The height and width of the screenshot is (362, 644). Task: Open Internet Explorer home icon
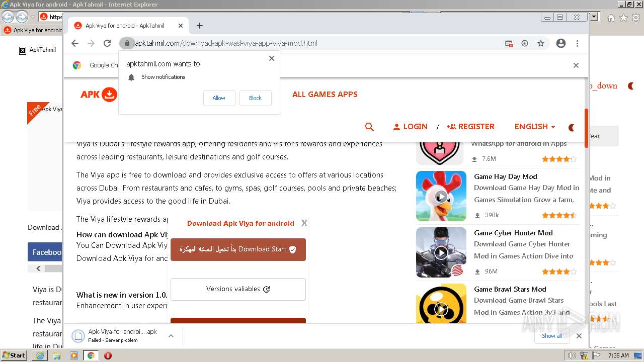(x=611, y=18)
